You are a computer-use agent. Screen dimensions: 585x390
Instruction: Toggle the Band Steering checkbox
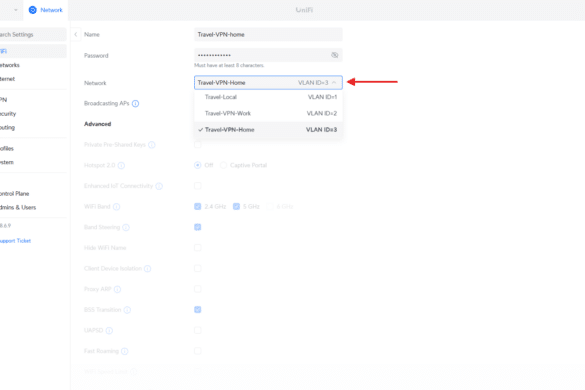pyautogui.click(x=198, y=227)
